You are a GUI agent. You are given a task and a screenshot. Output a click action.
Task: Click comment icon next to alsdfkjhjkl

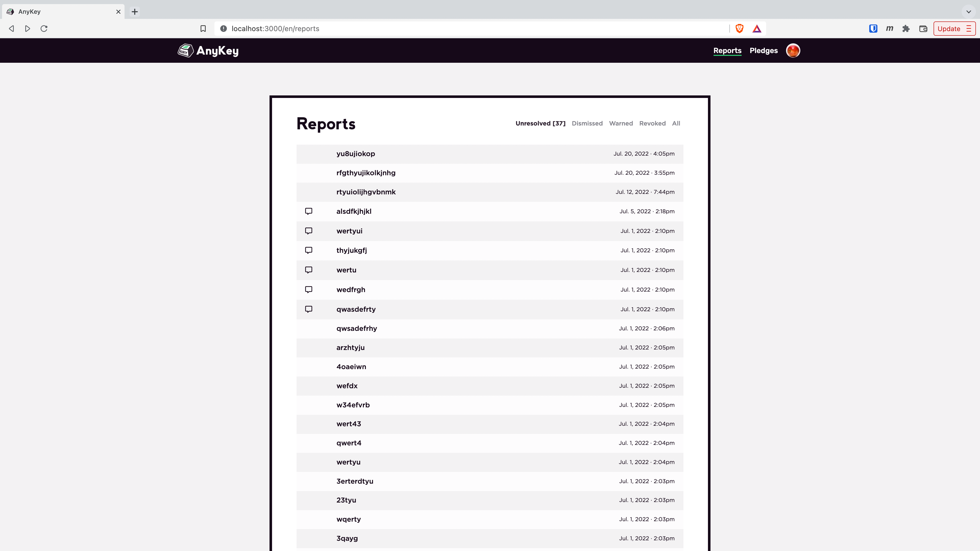pyautogui.click(x=309, y=211)
